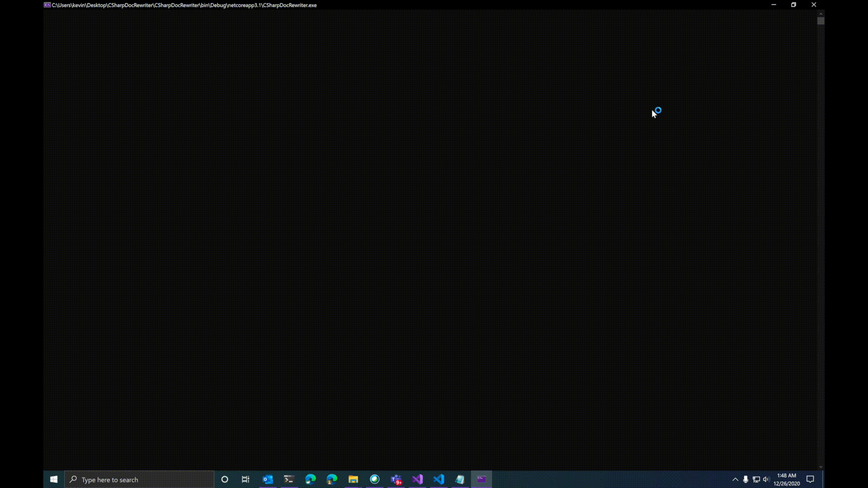Click the scrollbar's down arrow

(821, 467)
